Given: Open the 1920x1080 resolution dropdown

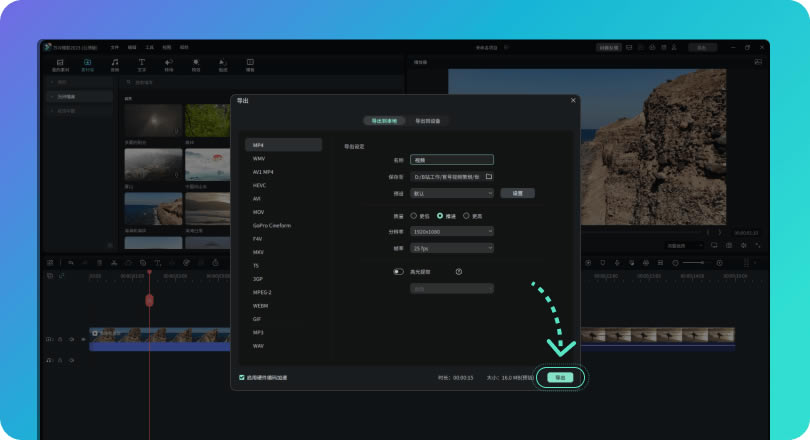Looking at the screenshot, I should pos(452,231).
